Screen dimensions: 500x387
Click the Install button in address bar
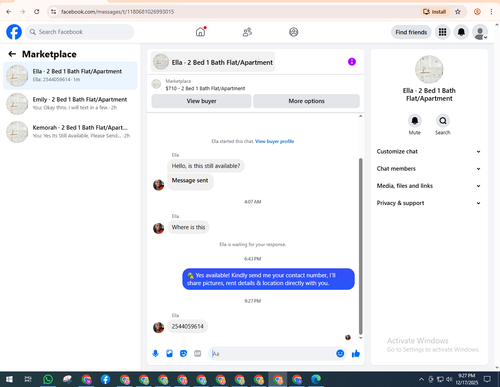(x=434, y=12)
